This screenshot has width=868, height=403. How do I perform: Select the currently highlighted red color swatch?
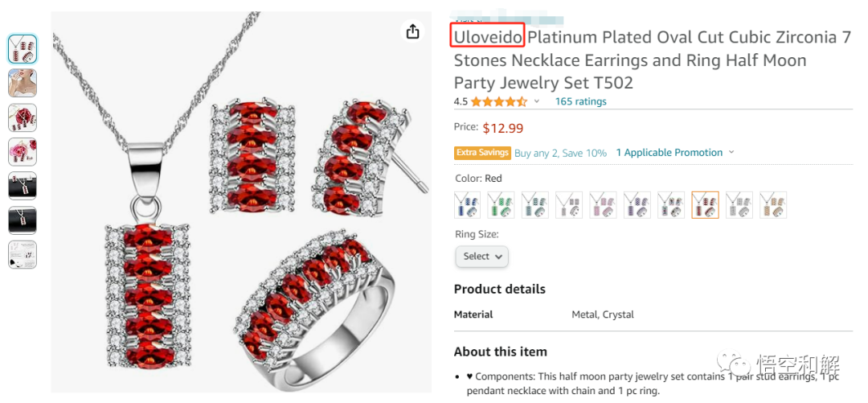pos(705,205)
